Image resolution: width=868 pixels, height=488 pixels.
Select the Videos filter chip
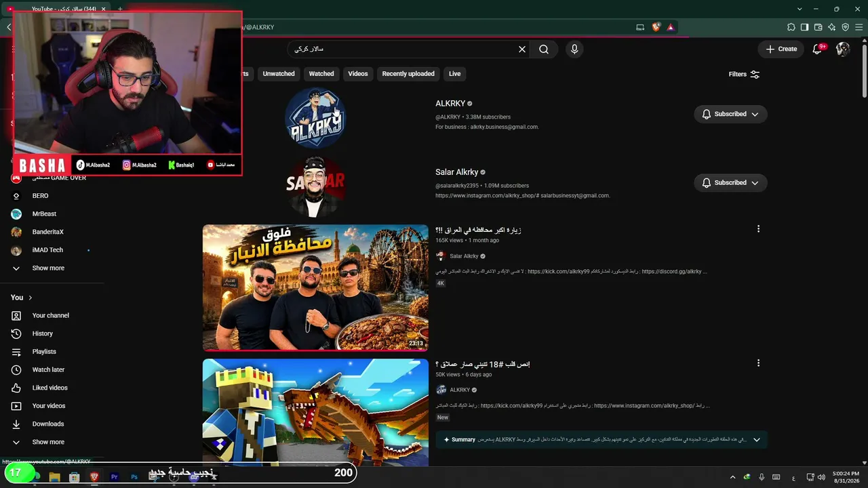[x=358, y=74]
